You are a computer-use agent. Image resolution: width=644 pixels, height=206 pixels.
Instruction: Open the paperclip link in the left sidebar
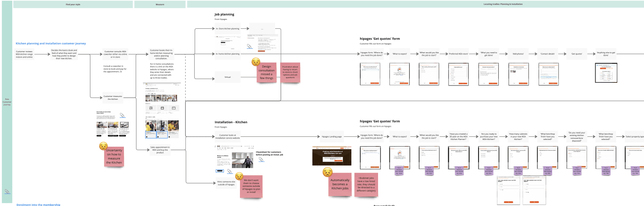pyautogui.click(x=7, y=191)
